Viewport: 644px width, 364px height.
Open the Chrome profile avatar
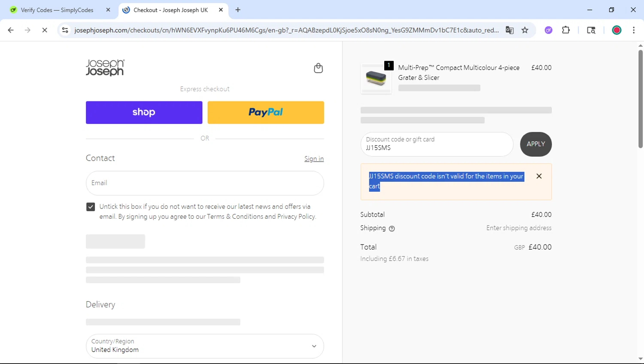pyautogui.click(x=617, y=30)
